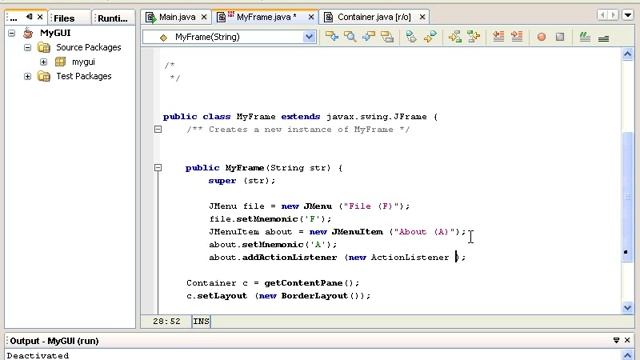Select the MyGUI project name in tree
Image resolution: width=640 pixels, height=360 pixels.
pos(55,33)
